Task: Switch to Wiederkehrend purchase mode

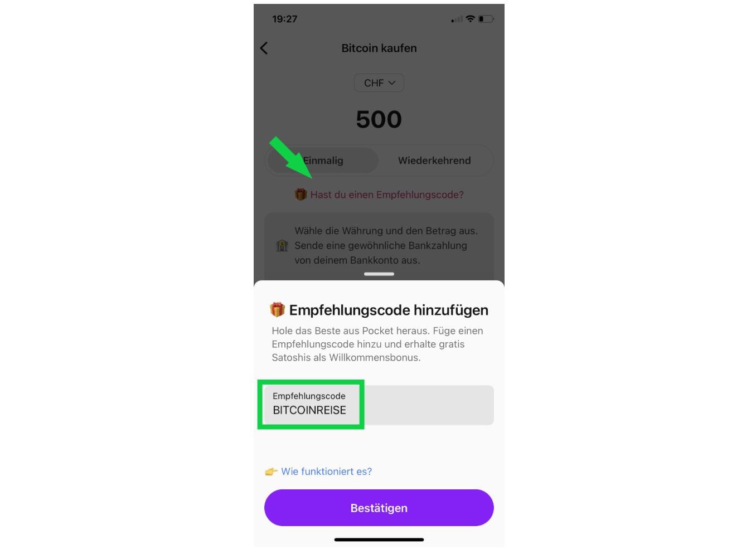Action: pos(434,161)
